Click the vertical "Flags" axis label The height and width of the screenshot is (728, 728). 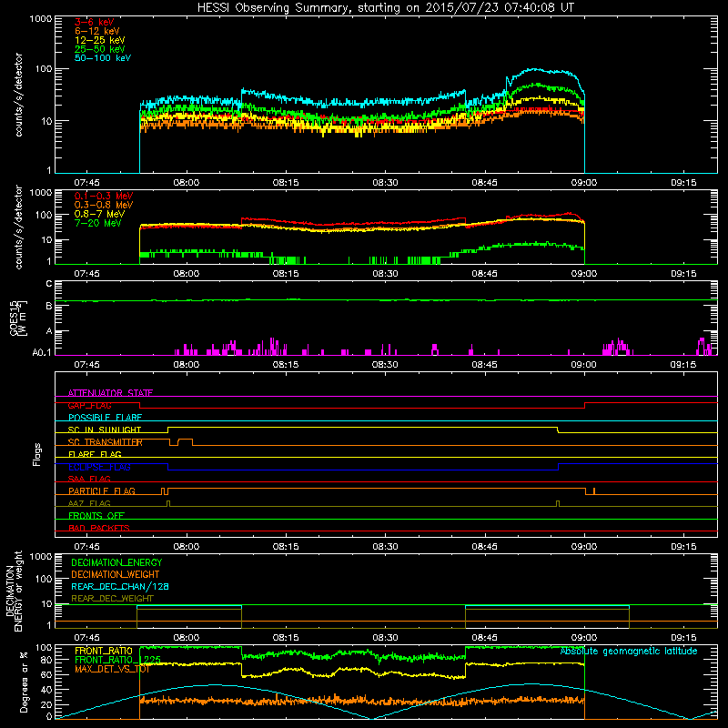[x=37, y=454]
